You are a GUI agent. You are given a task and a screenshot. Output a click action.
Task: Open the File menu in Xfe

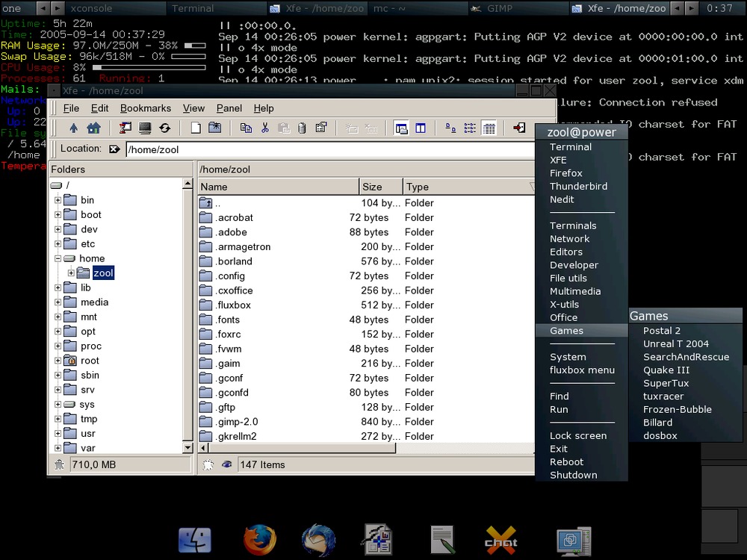pyautogui.click(x=71, y=108)
